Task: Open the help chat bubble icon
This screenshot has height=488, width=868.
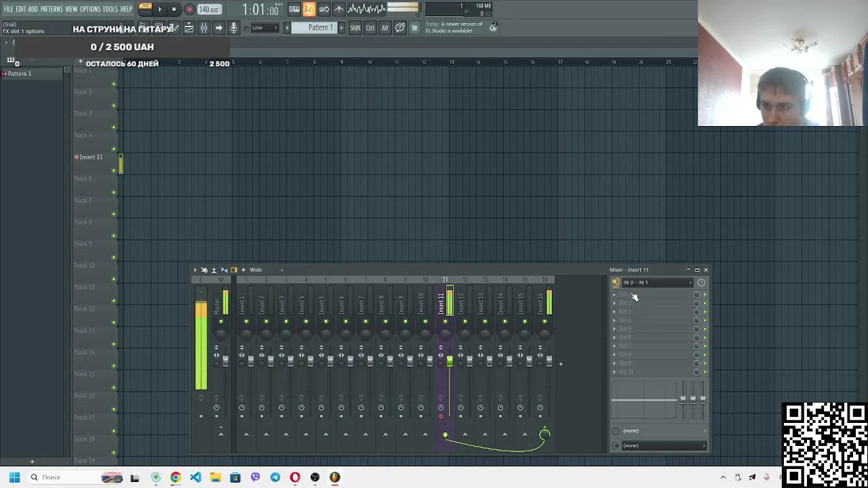Action: pyautogui.click(x=400, y=28)
